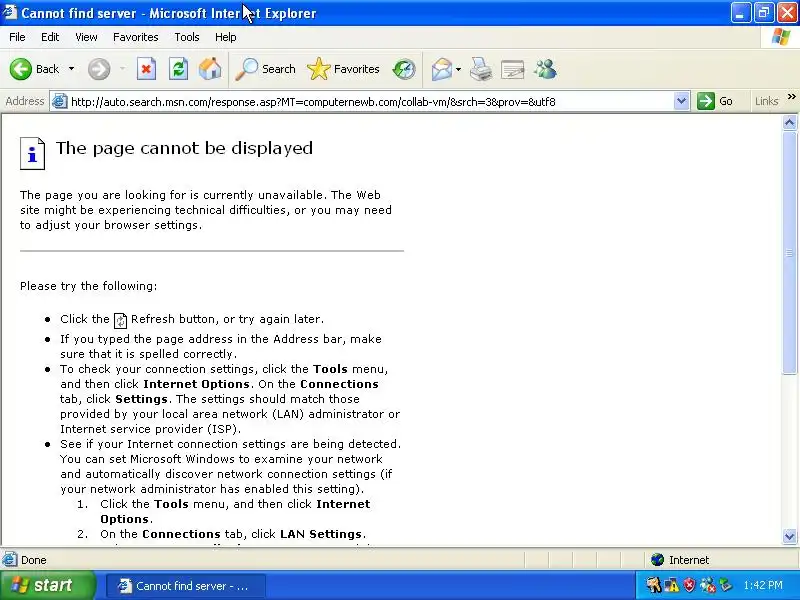This screenshot has height=600, width=800.
Task: Click the green Back arrow button
Action: coord(21,69)
